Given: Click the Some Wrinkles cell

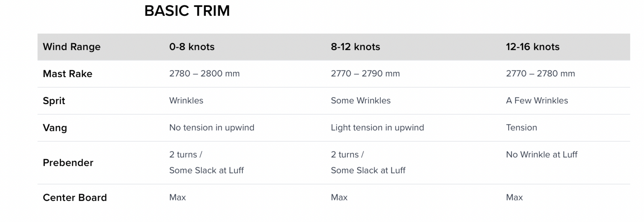Looking at the screenshot, I should 360,101.
